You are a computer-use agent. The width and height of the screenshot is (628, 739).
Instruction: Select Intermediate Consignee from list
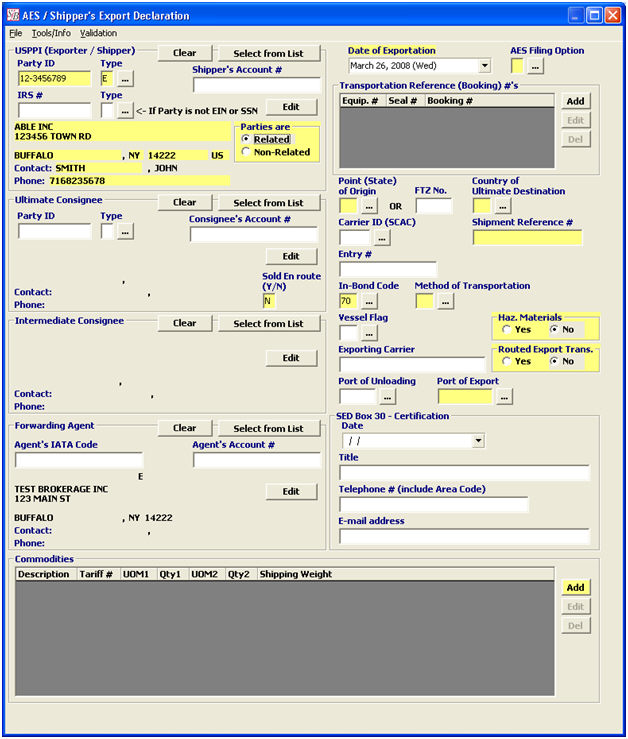tap(269, 323)
